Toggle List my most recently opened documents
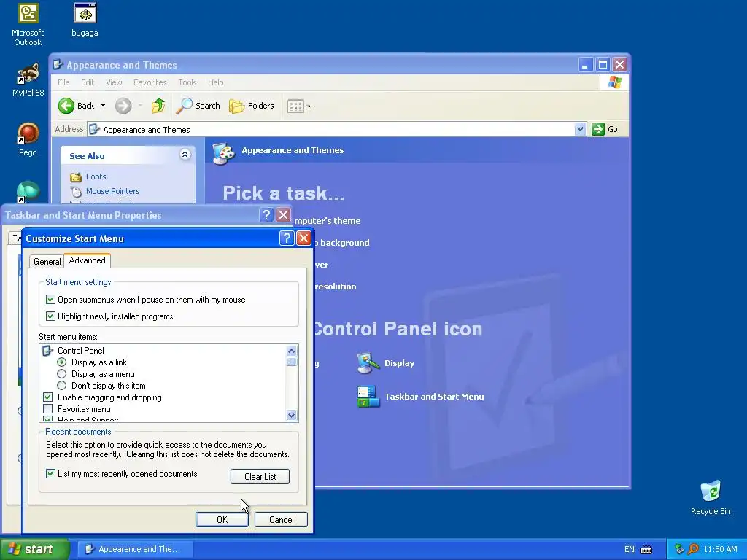This screenshot has width=747, height=560. (x=50, y=474)
